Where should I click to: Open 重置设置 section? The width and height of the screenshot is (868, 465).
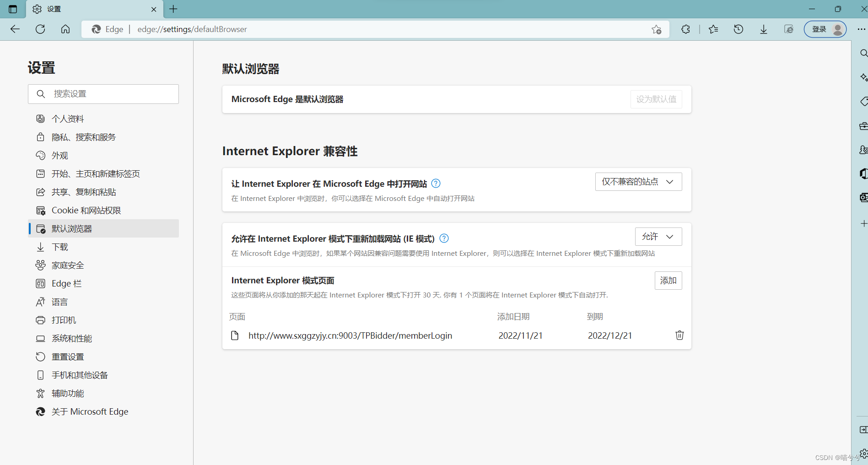pos(103,357)
